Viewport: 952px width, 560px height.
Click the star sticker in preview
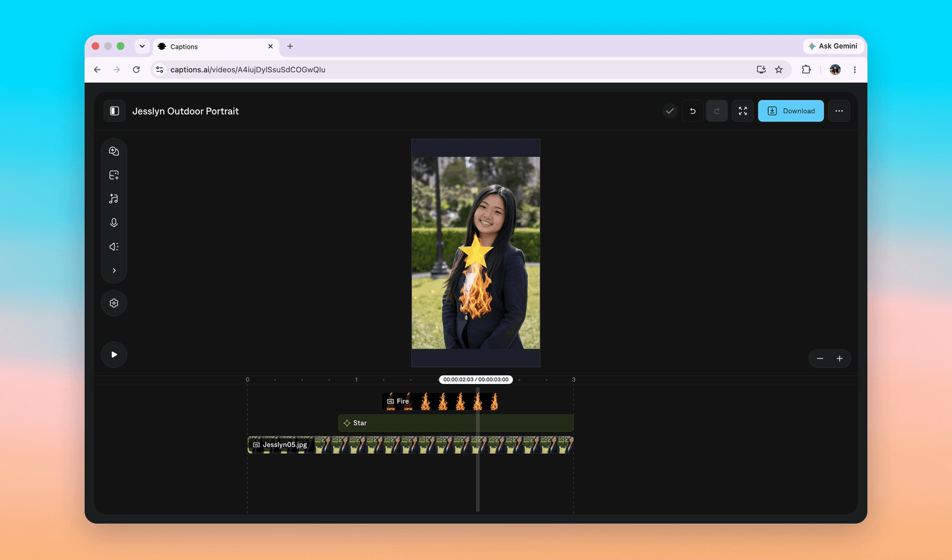475,251
